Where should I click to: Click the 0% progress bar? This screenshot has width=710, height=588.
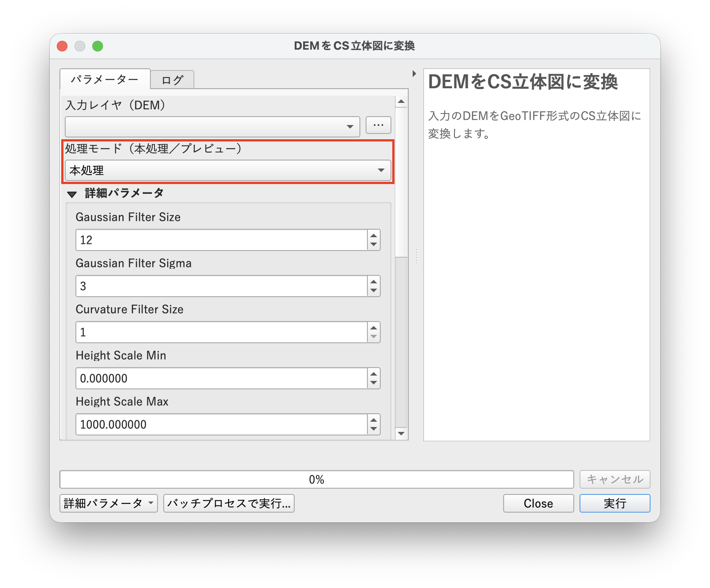click(317, 479)
